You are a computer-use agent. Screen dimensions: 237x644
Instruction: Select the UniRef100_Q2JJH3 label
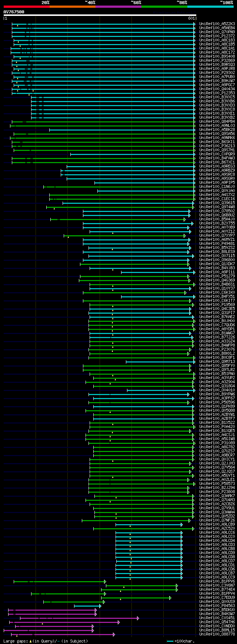(x=217, y=463)
